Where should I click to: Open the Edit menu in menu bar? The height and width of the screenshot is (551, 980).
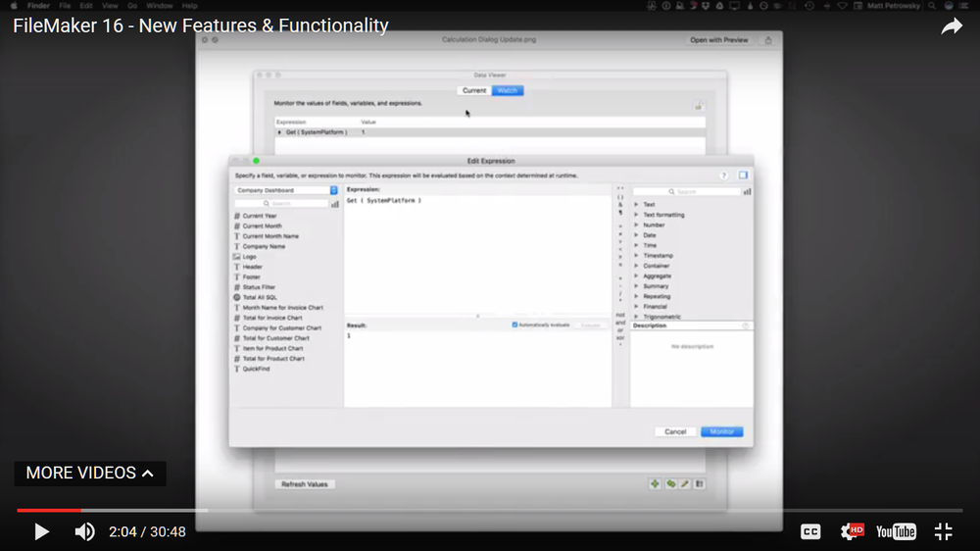pos(86,6)
